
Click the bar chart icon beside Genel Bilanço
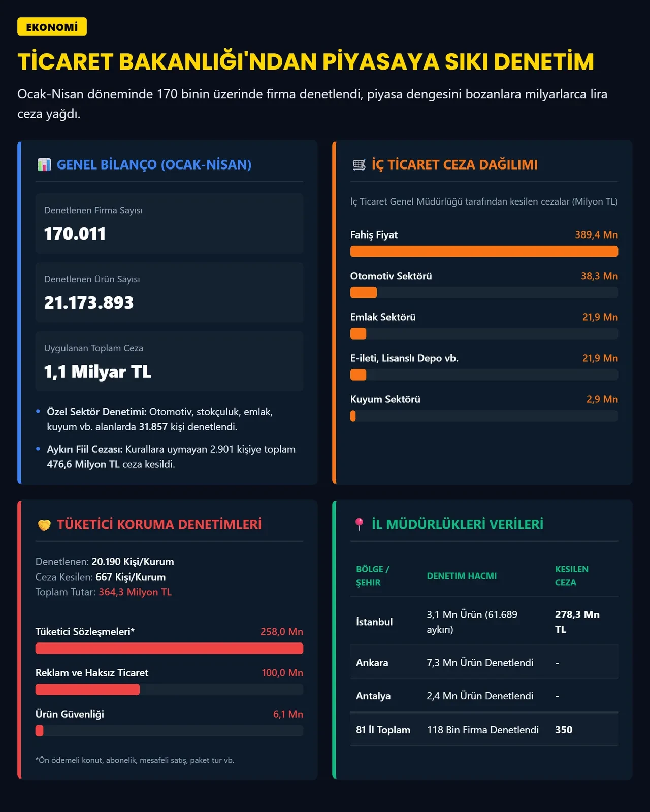[44, 164]
